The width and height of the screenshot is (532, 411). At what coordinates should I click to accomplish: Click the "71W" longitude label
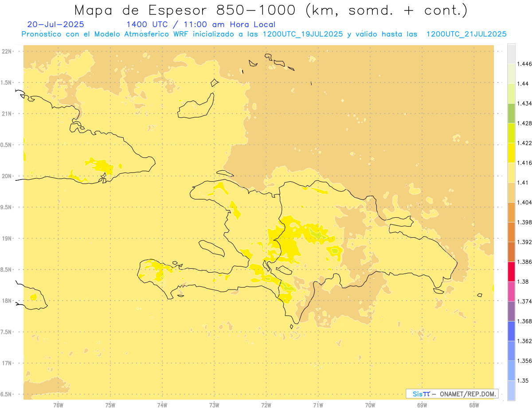(318, 405)
